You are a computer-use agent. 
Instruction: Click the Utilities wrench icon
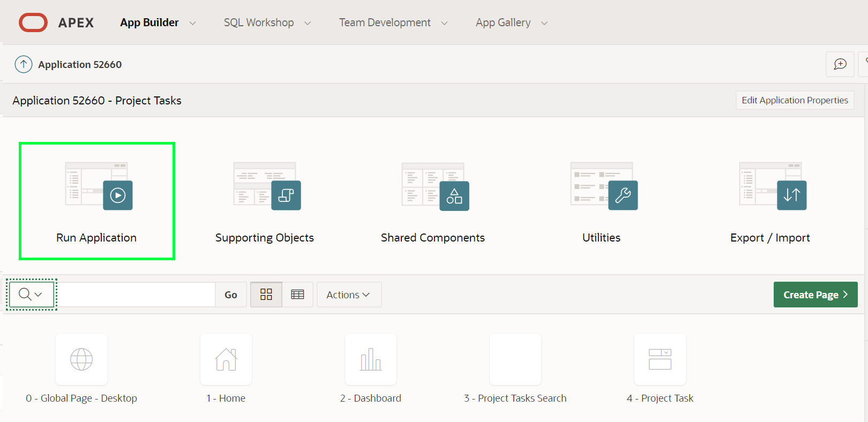point(623,195)
